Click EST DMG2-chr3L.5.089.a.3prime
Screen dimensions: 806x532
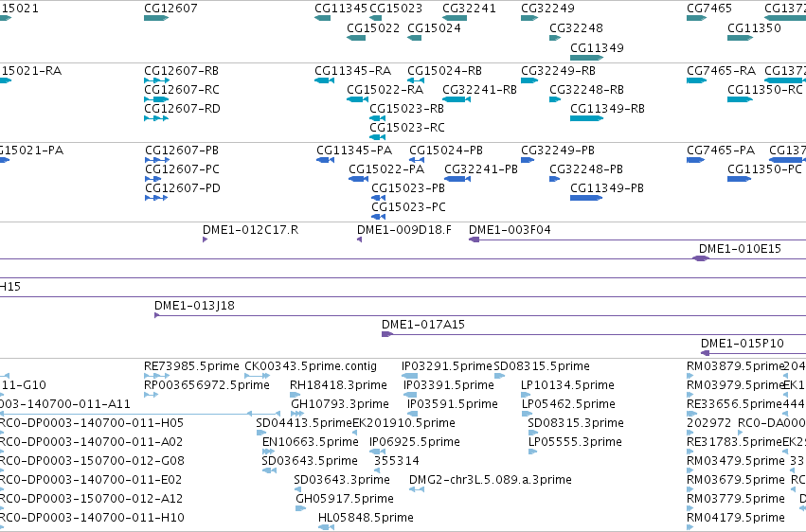(x=491, y=481)
